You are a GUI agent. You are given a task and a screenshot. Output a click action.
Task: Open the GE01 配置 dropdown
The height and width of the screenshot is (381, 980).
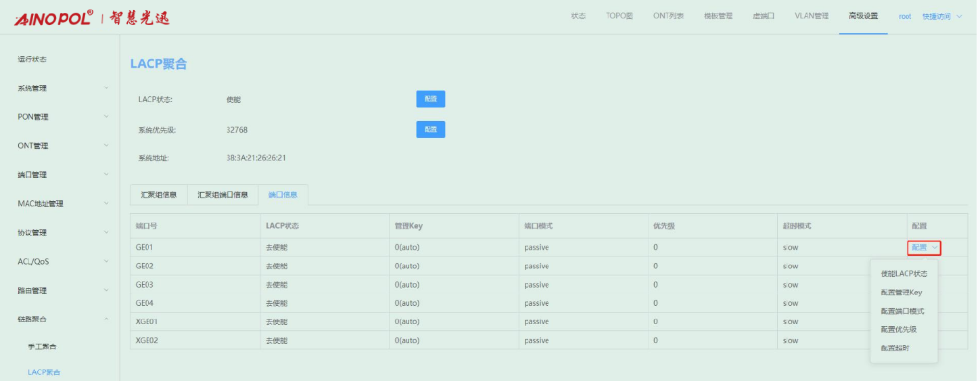coord(924,248)
